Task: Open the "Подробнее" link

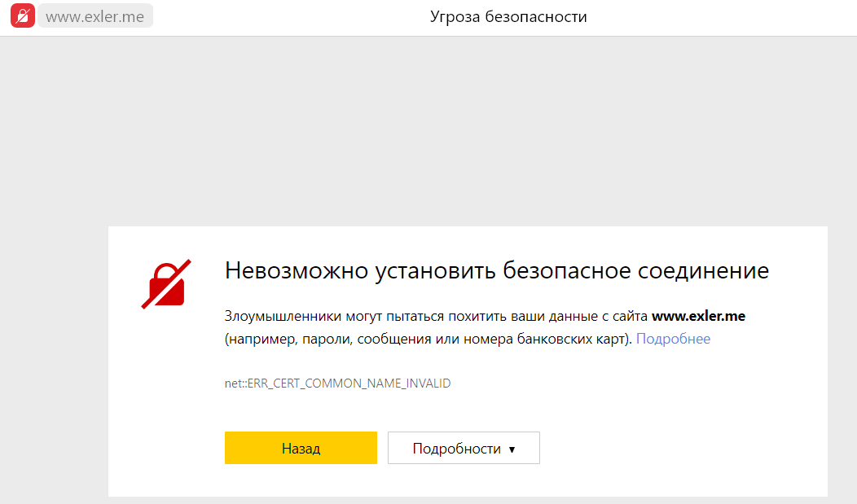Action: coord(673,339)
